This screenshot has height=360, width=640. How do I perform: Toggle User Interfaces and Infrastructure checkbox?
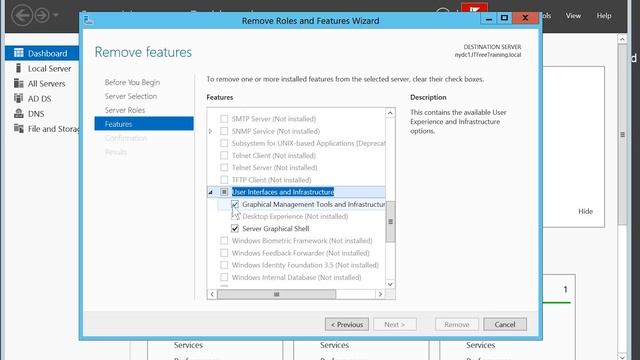[x=224, y=192]
